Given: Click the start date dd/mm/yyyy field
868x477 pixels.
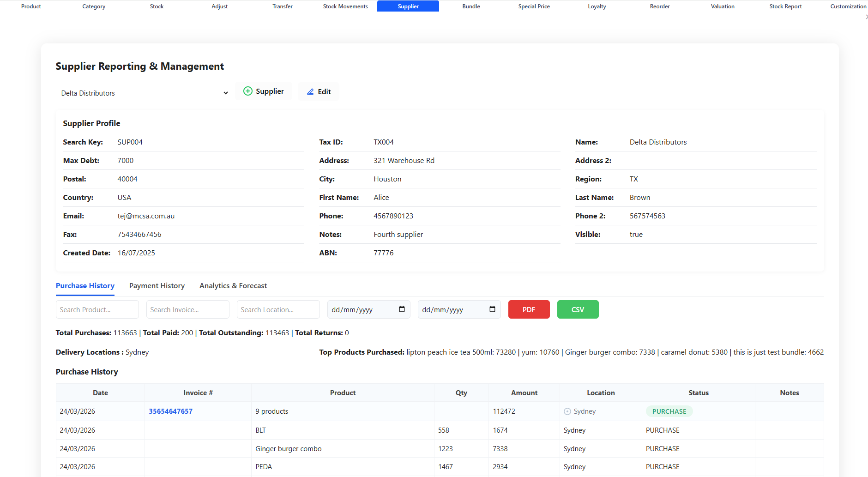Looking at the screenshot, I should (369, 309).
